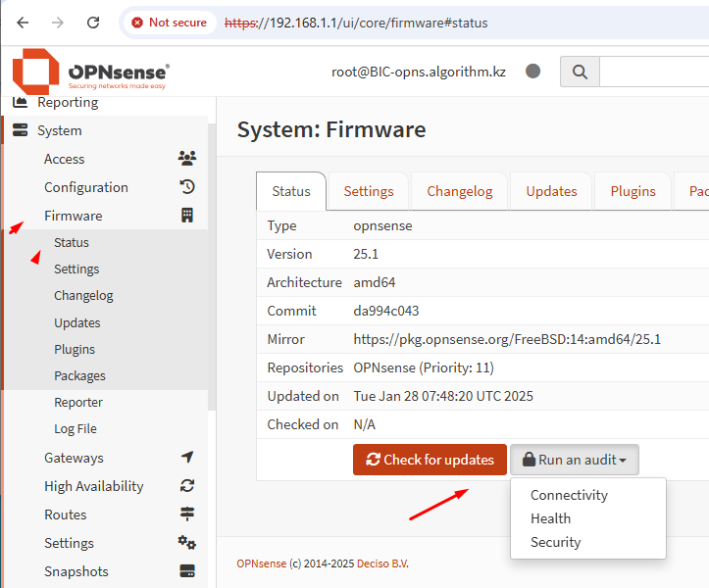Click the OPNsense logo

pos(90,72)
